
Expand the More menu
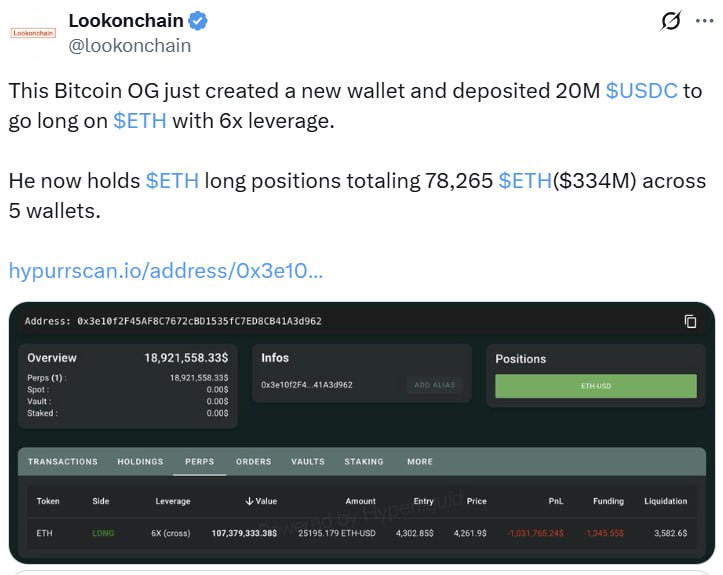pos(420,462)
